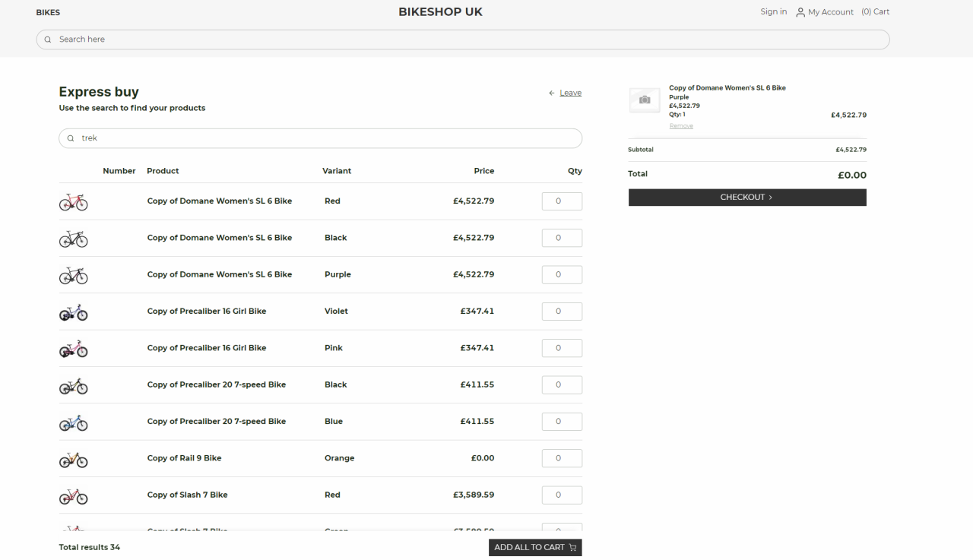Open the BIKESHOP UK home logo
This screenshot has height=560, width=973.
click(x=440, y=12)
